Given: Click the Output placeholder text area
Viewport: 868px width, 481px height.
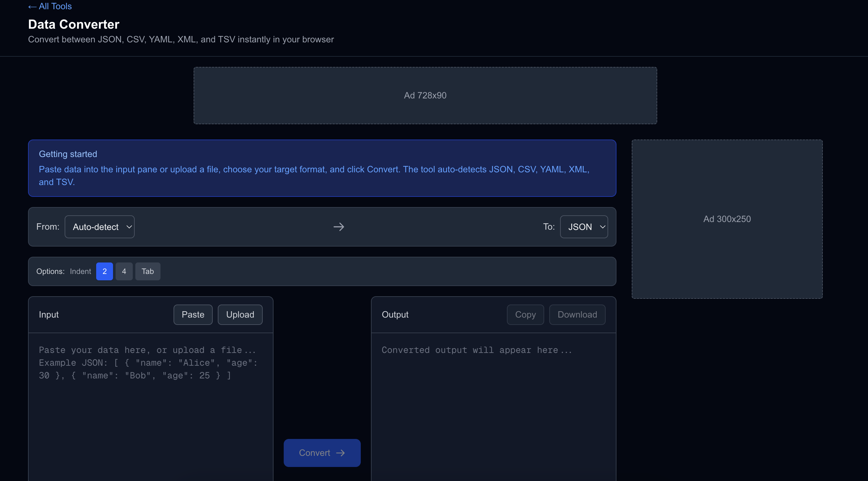Looking at the screenshot, I should [493, 388].
